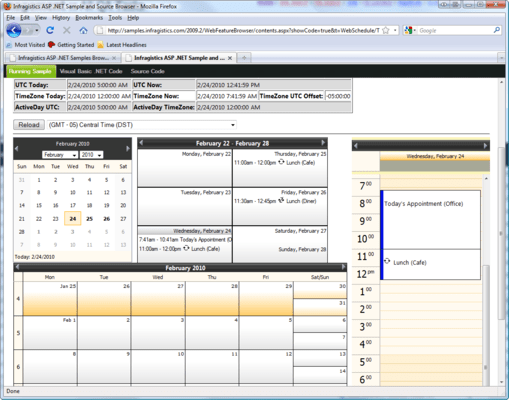
Task: Open the View menu
Action: pyautogui.click(x=41, y=18)
